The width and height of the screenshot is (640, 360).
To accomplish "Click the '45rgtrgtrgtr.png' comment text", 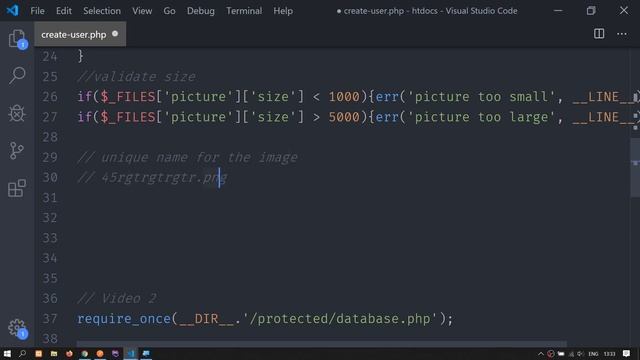I will tap(164, 178).
